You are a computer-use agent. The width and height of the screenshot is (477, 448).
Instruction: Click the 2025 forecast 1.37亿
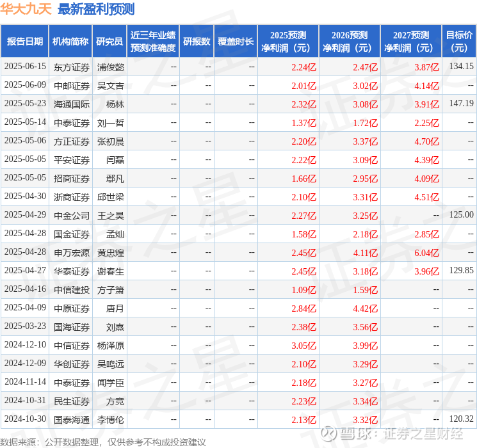click(x=303, y=123)
